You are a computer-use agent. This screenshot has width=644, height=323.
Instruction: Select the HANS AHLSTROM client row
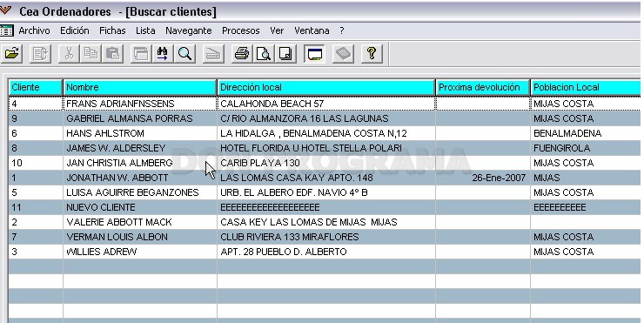[325, 133]
